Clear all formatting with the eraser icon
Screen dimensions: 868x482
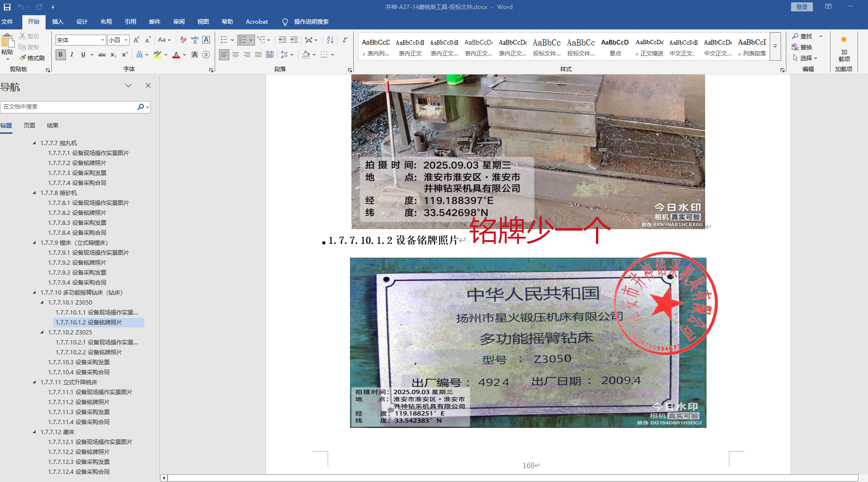(183, 40)
